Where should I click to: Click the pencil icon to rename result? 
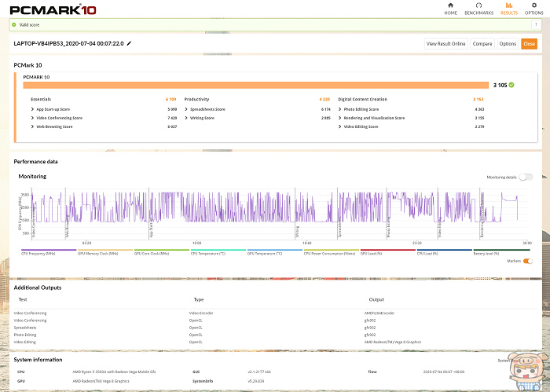[x=129, y=43]
